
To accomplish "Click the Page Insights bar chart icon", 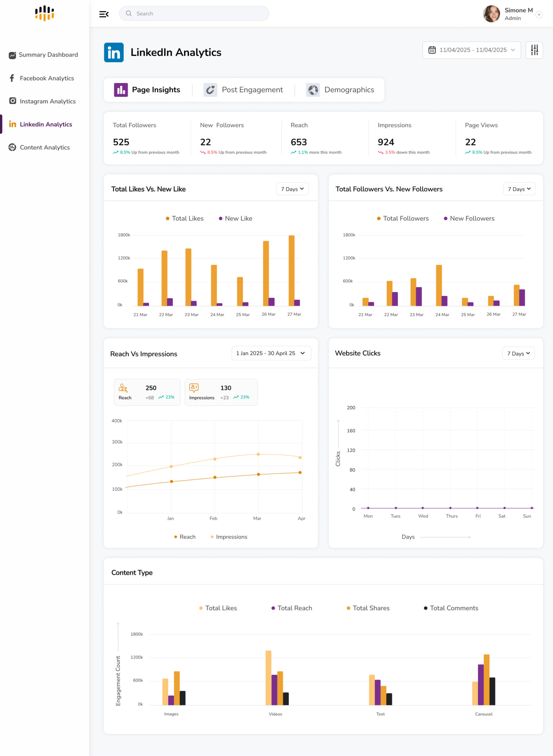I will click(121, 90).
